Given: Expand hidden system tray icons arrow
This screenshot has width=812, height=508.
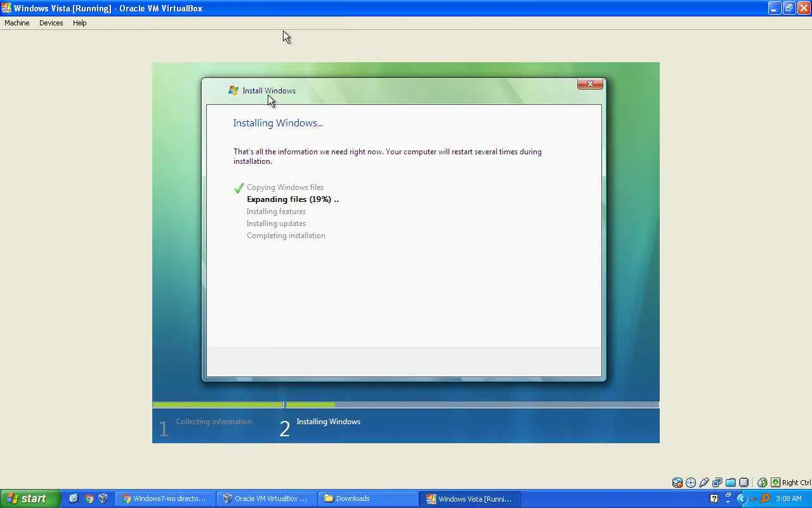Looking at the screenshot, I should [x=741, y=498].
